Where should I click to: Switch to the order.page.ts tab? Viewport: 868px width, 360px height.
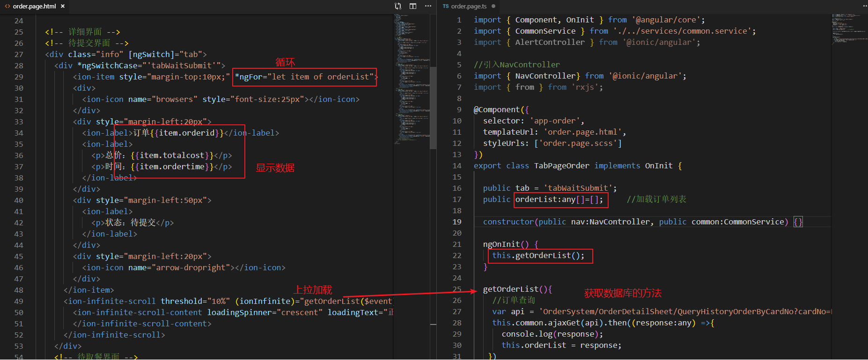(469, 6)
